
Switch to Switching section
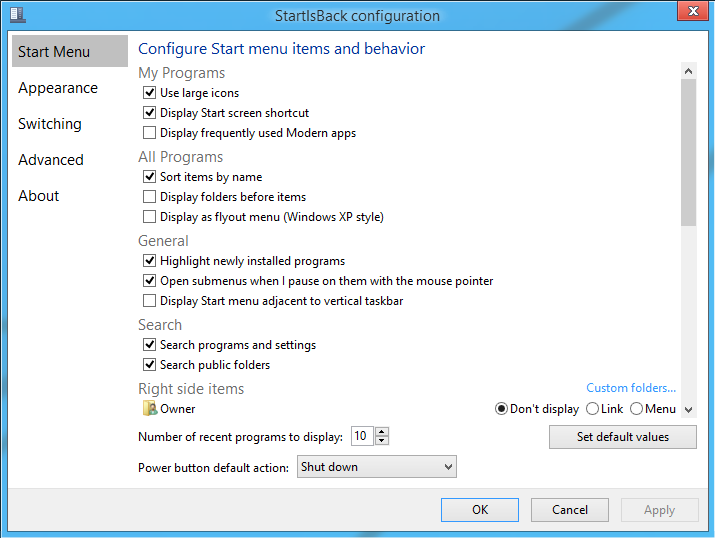click(x=50, y=124)
